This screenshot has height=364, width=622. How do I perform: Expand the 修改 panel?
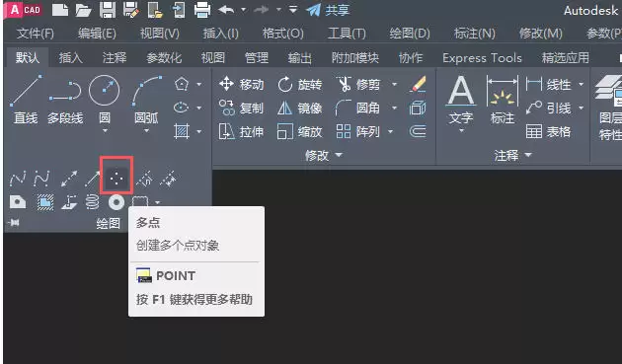point(323,155)
